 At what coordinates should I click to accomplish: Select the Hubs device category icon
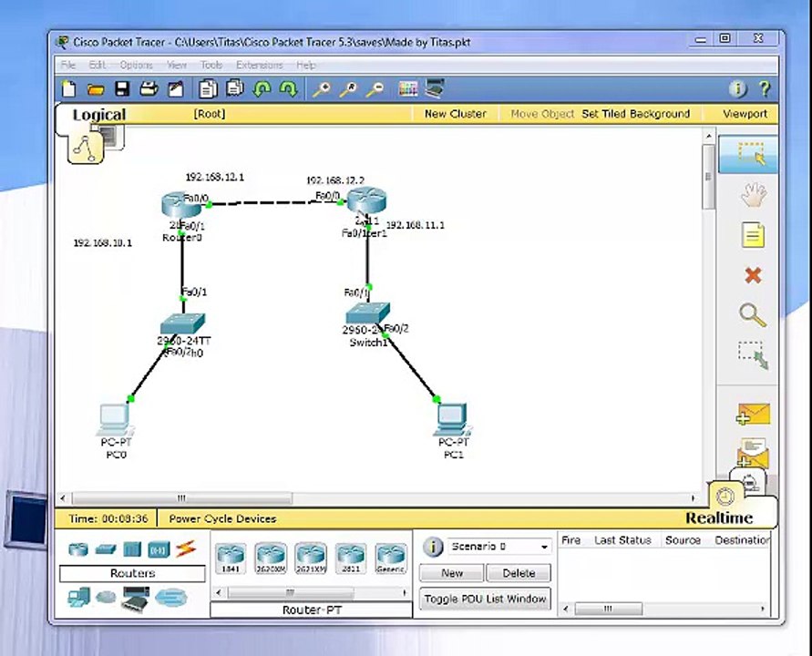point(132,549)
